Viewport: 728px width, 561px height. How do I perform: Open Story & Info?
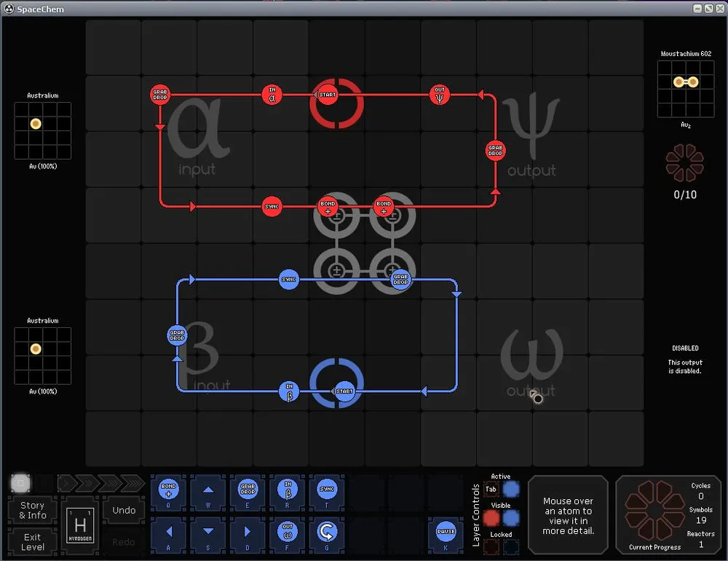coord(32,510)
